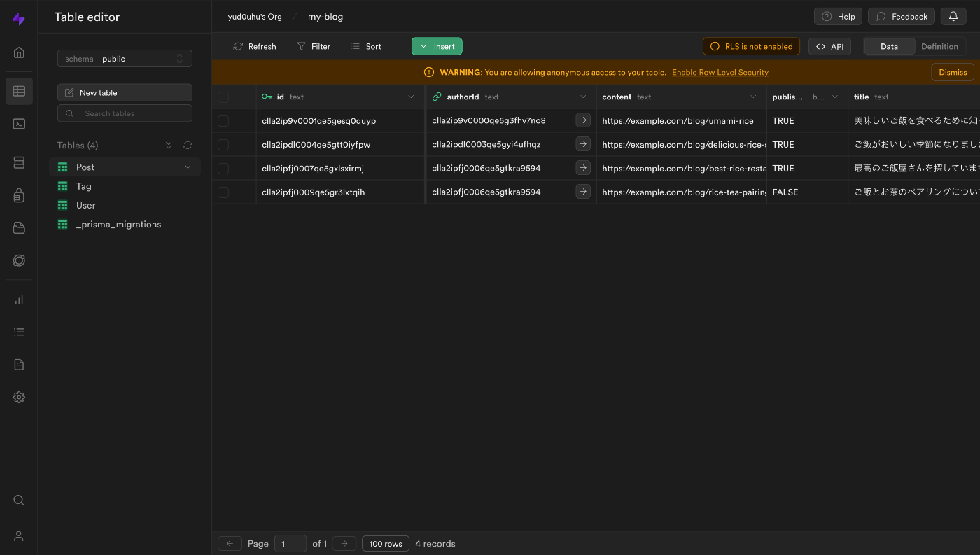The image size is (980, 555).
Task: Follow reference arrow in umami... best-rice-resta row
Action: [583, 168]
